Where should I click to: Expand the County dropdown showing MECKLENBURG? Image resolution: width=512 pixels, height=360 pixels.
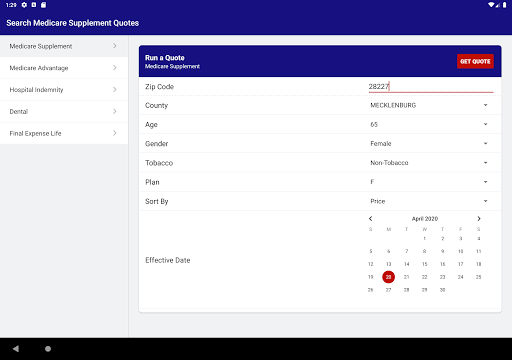coord(428,105)
